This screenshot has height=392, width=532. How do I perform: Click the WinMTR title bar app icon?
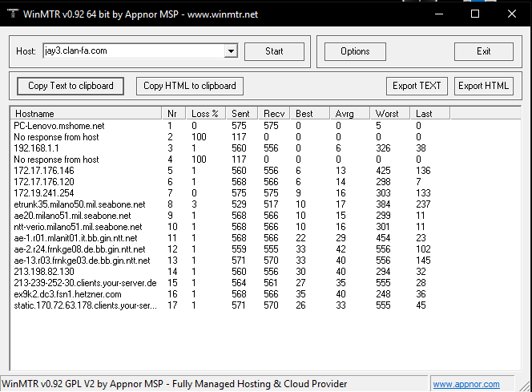click(x=13, y=14)
